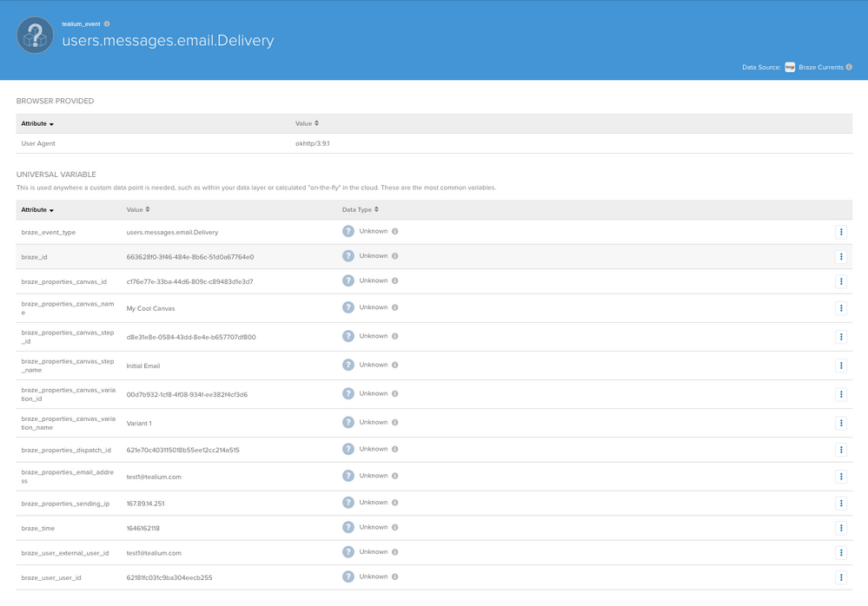Select the My Cool Canvas value
Screen dimensions: 868x606
coord(150,308)
